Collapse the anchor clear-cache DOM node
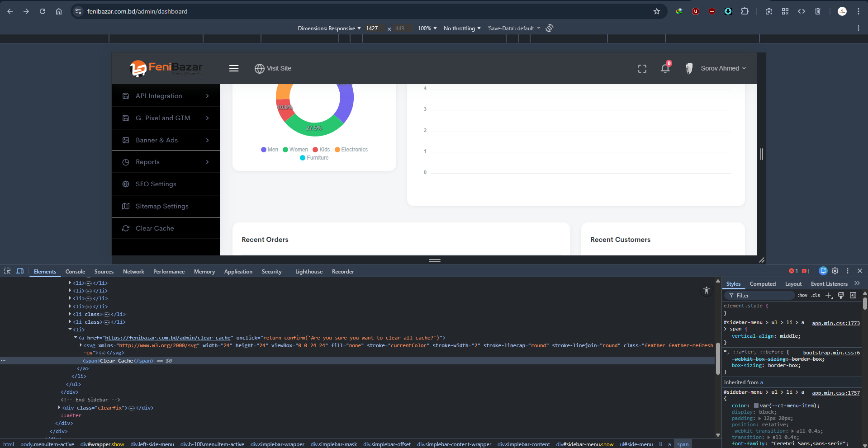The width and height of the screenshot is (868, 448). click(76, 338)
